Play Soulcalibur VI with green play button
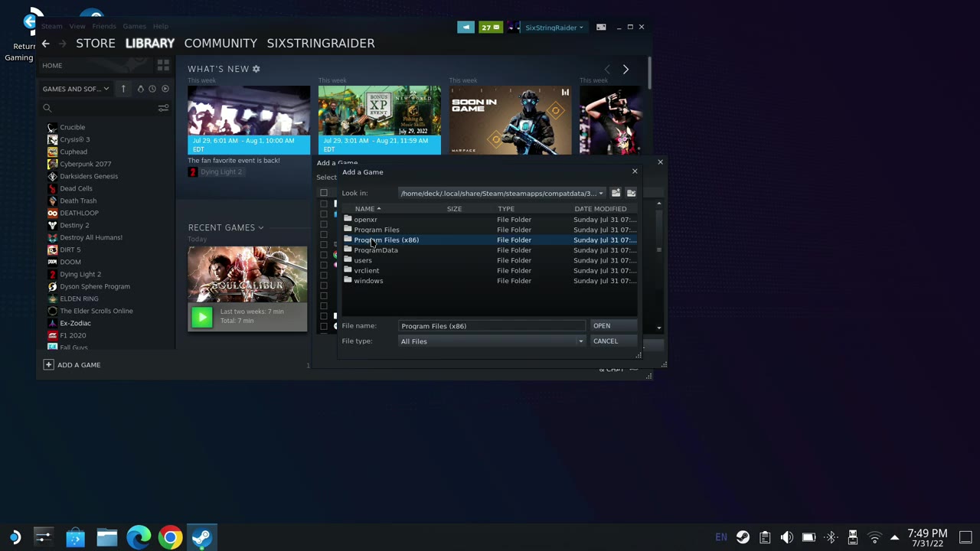This screenshot has width=980, height=551. coord(201,316)
